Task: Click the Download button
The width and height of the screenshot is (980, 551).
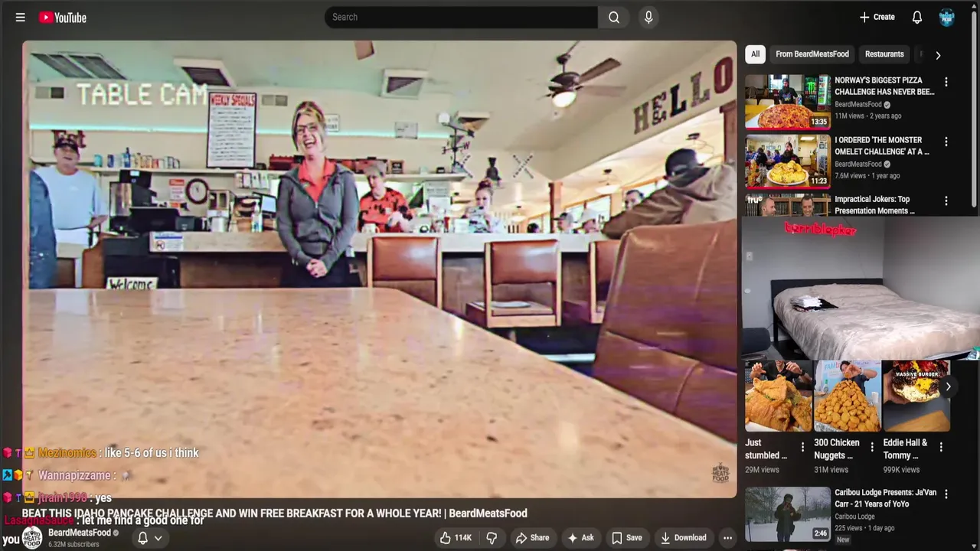Action: (684, 537)
